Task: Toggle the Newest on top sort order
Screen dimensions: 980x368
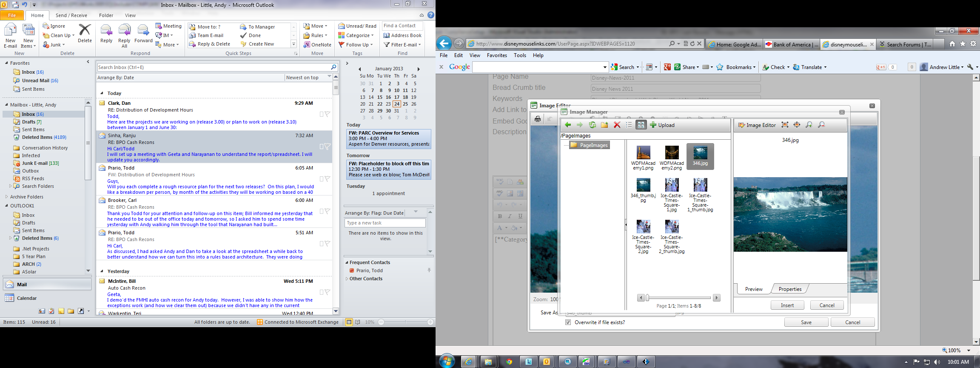Action: [x=302, y=78]
